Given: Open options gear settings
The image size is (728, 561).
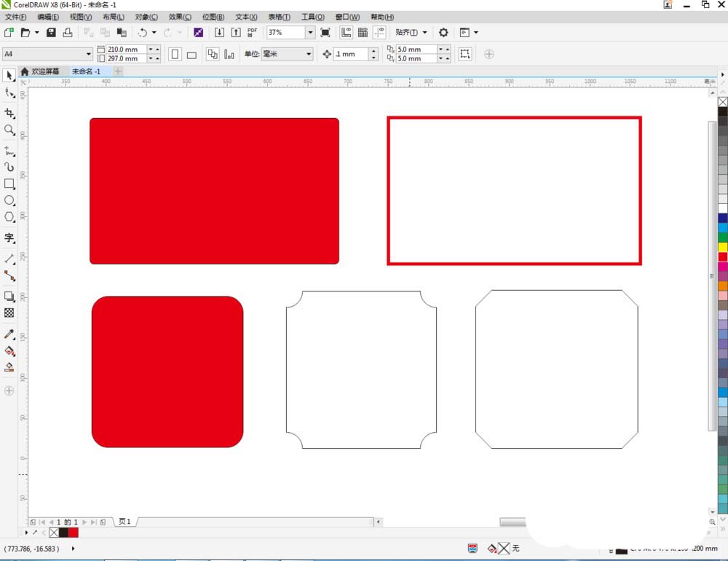Looking at the screenshot, I should tap(443, 33).
